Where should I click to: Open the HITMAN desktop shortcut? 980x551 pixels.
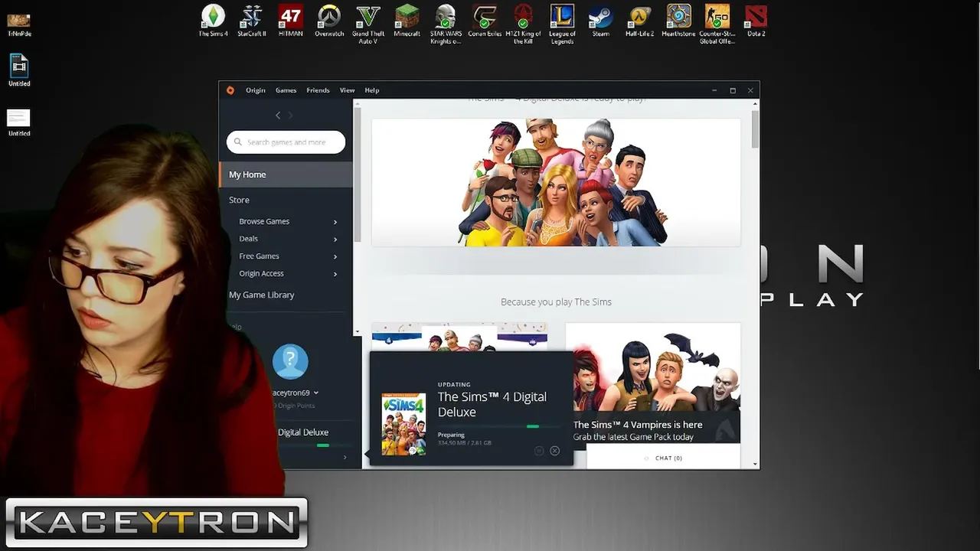(291, 21)
